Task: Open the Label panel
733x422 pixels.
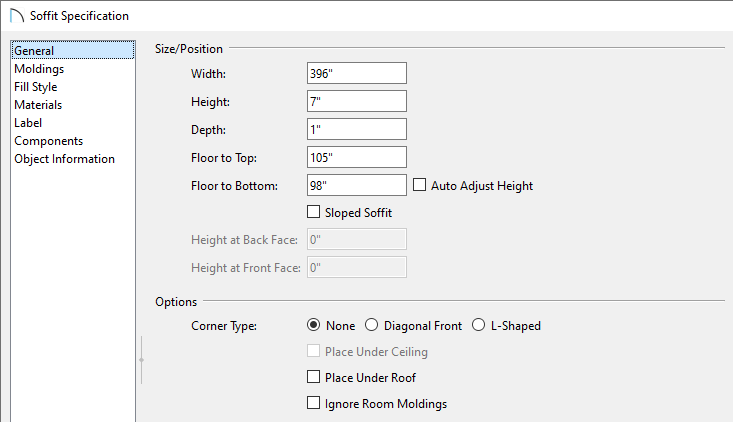Action: pos(28,123)
